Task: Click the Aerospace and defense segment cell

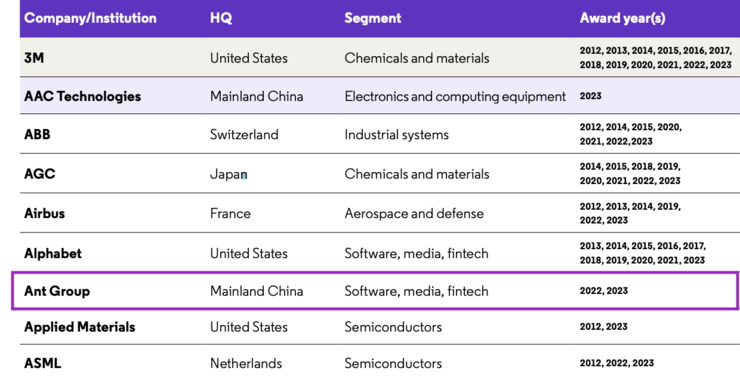Action: pos(414,213)
